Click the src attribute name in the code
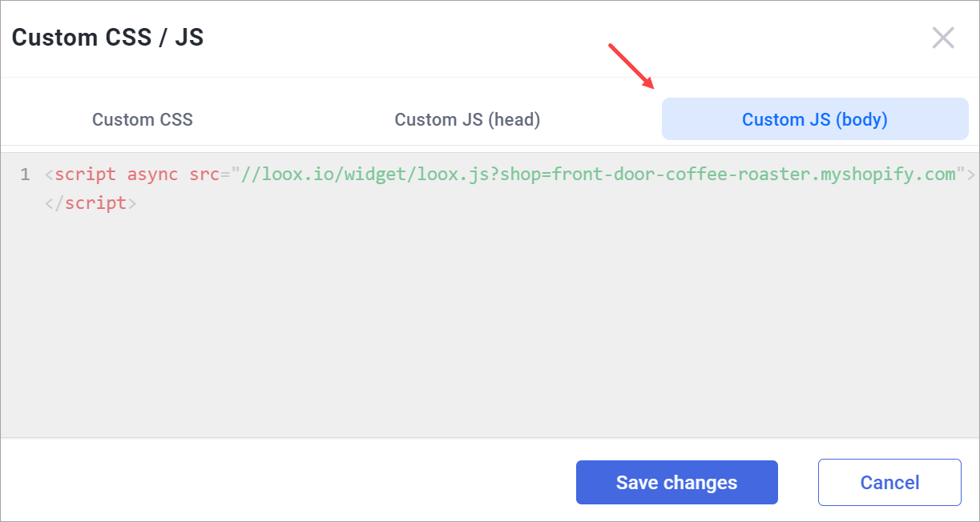The width and height of the screenshot is (980, 522). click(x=204, y=174)
